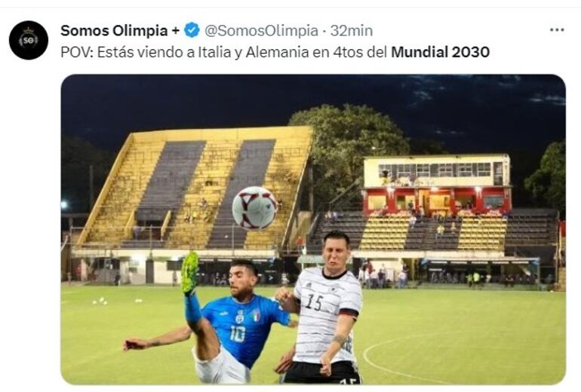Click the soccer ball in the photo
Image resolution: width=581 pixels, height=392 pixels.
click(x=255, y=207)
